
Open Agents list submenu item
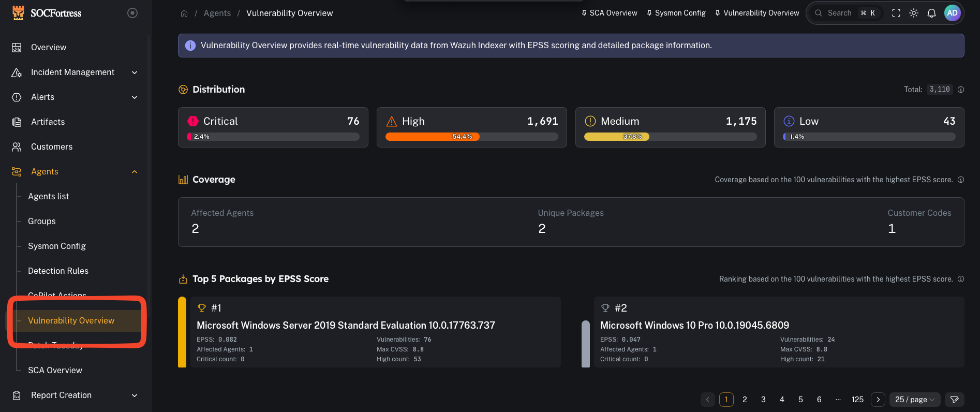click(49, 196)
